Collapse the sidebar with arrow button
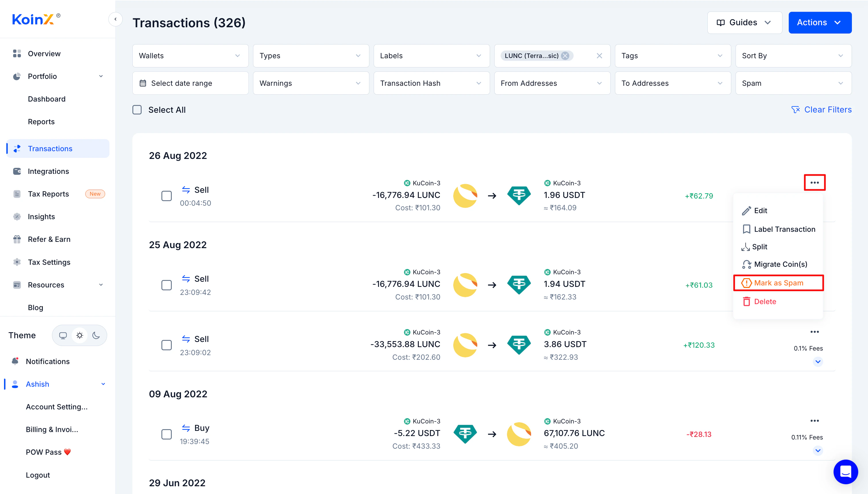 (115, 19)
